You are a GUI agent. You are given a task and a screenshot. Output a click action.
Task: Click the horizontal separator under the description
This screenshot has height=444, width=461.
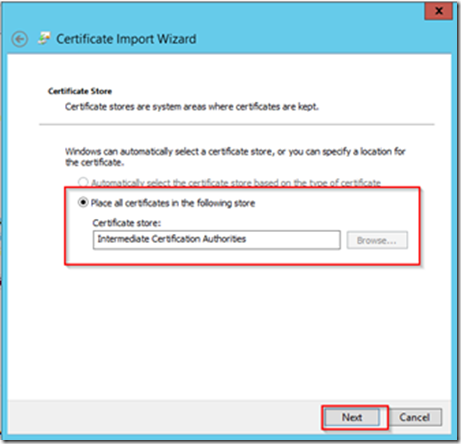pos(237,125)
